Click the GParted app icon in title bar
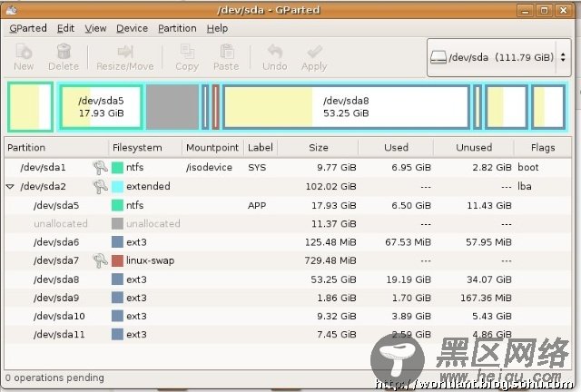Image resolution: width=581 pixels, height=392 pixels. [11, 10]
